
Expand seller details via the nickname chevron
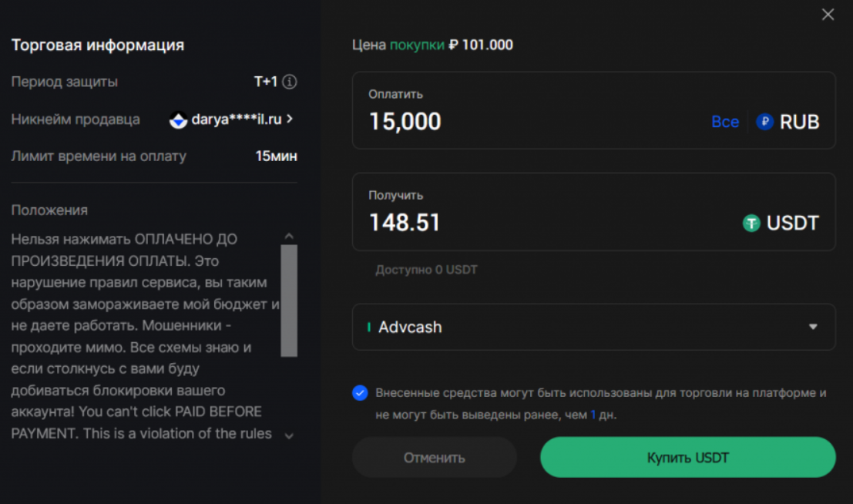point(290,119)
